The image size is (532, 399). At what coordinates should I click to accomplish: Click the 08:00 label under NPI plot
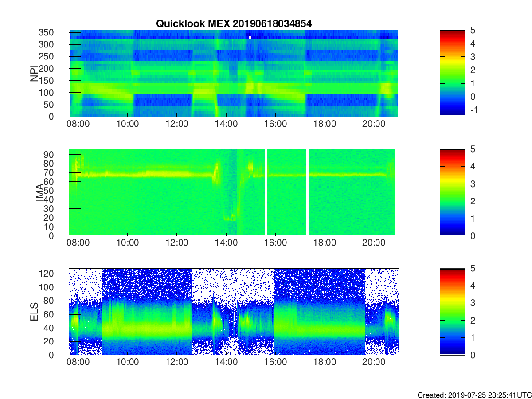coord(78,125)
